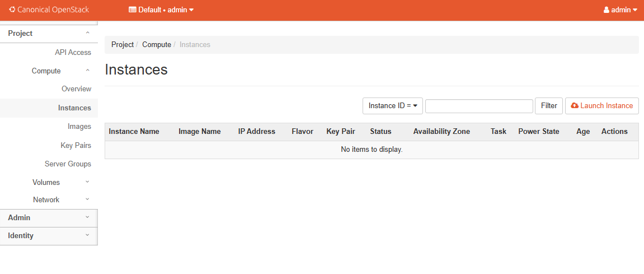This screenshot has width=644, height=274.
Task: Collapse the Project panel section
Action: [49, 34]
